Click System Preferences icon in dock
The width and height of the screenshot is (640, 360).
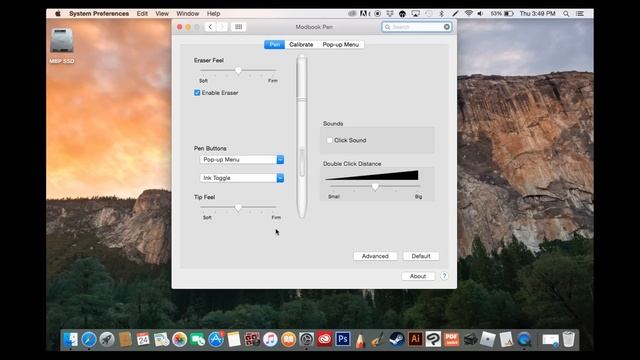[x=306, y=339]
